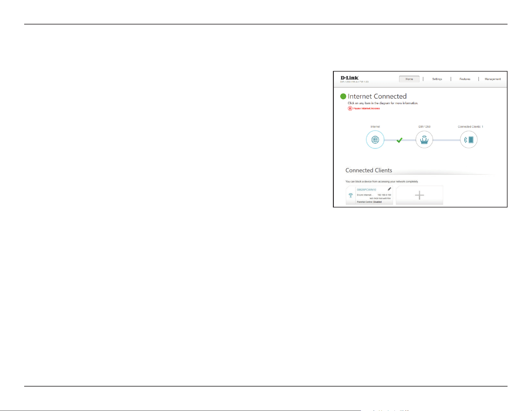Click the green Internet status indicator
The width and height of the screenshot is (532, 411).
tap(343, 96)
